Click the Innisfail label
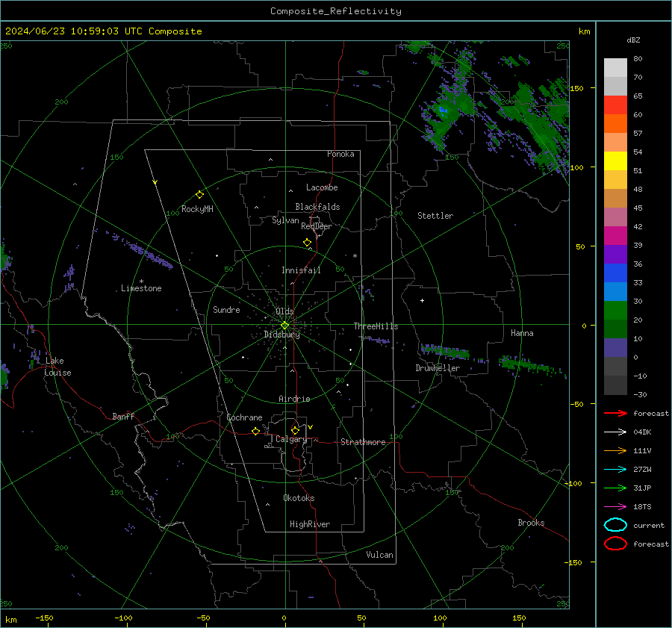Screen dimensions: 672x628 click(x=301, y=270)
